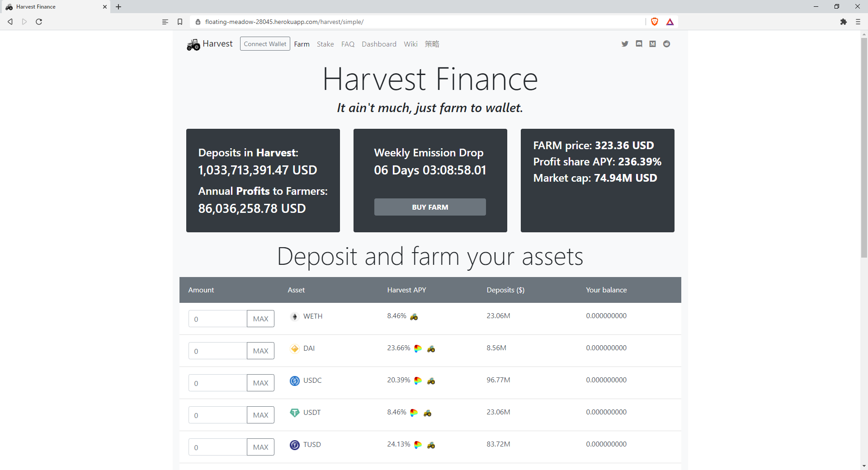This screenshot has height=470, width=868.
Task: Click the "Asset" column header
Action: click(296, 290)
